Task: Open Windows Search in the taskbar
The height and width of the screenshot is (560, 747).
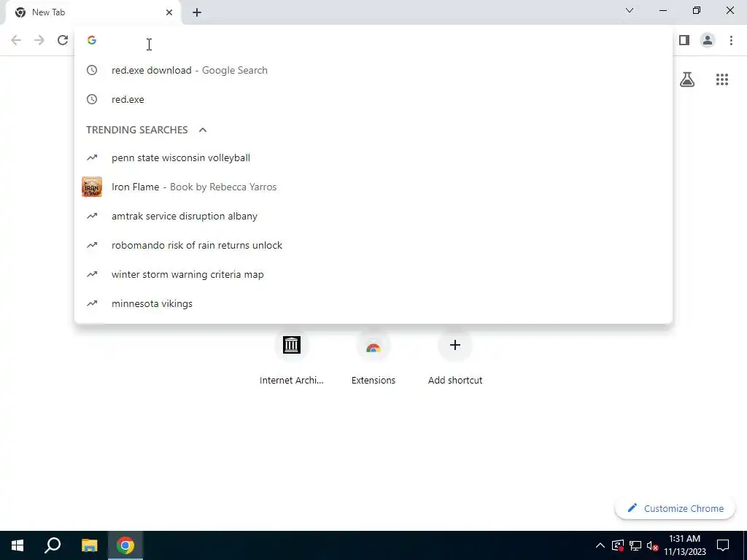Action: point(53,545)
